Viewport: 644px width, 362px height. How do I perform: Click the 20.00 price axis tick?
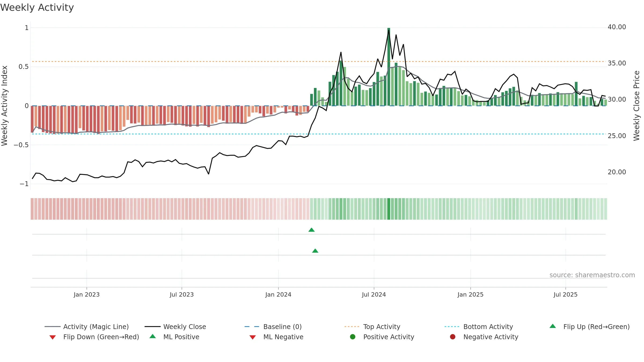pyautogui.click(x=617, y=172)
